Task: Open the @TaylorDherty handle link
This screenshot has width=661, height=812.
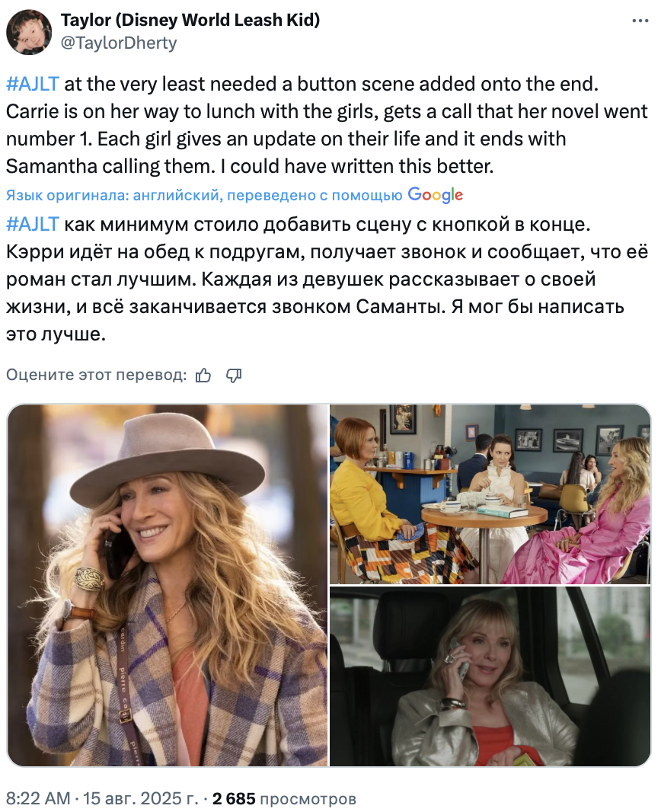Action: tap(119, 43)
